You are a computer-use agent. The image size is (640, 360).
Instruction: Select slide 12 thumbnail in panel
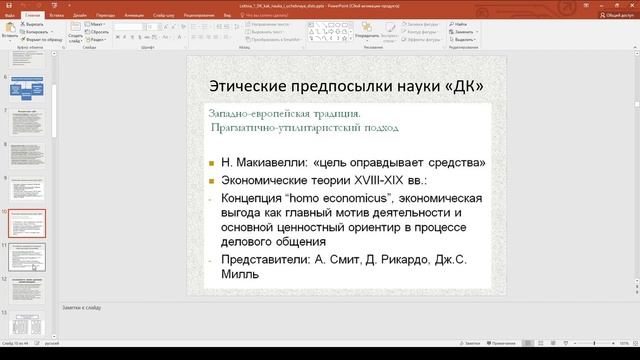click(27, 291)
